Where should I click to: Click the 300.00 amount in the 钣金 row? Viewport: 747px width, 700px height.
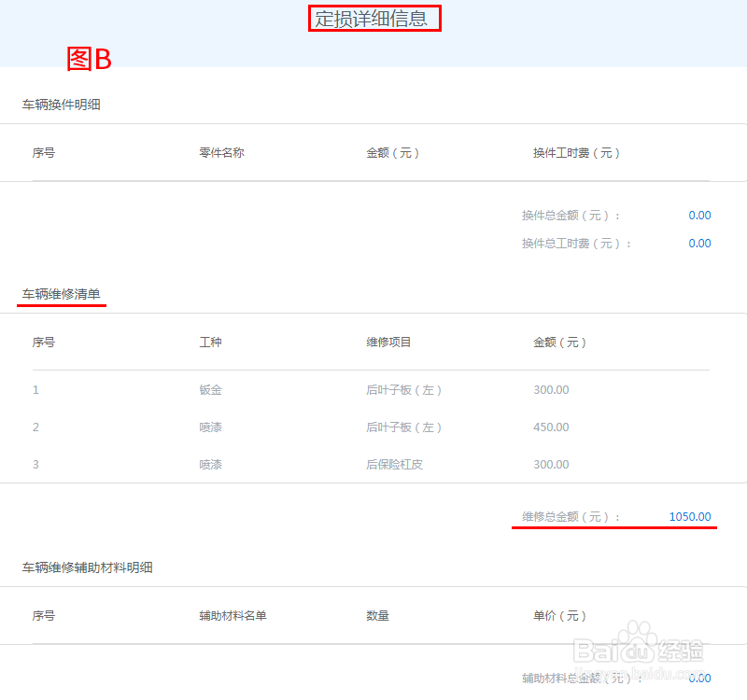[x=551, y=390]
